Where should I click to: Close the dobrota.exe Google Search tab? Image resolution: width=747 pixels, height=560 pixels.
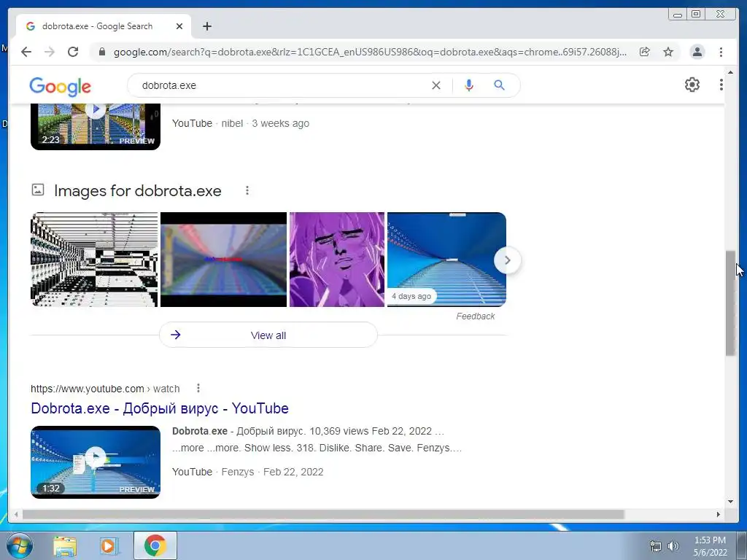tap(179, 26)
